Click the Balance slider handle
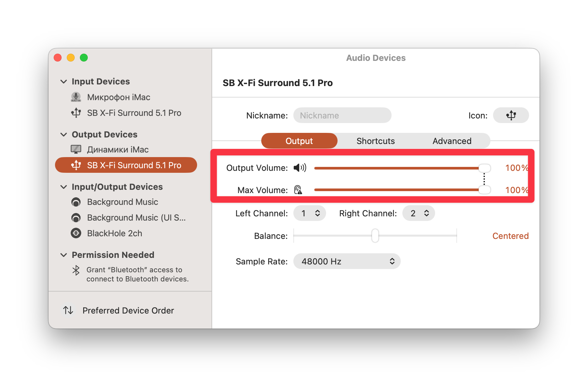Screen dimensions: 588x377 coord(375,236)
